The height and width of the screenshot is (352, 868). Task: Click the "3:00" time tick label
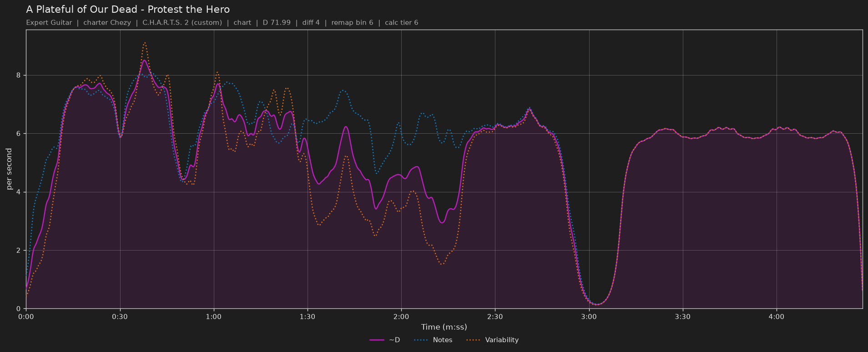click(x=589, y=317)
